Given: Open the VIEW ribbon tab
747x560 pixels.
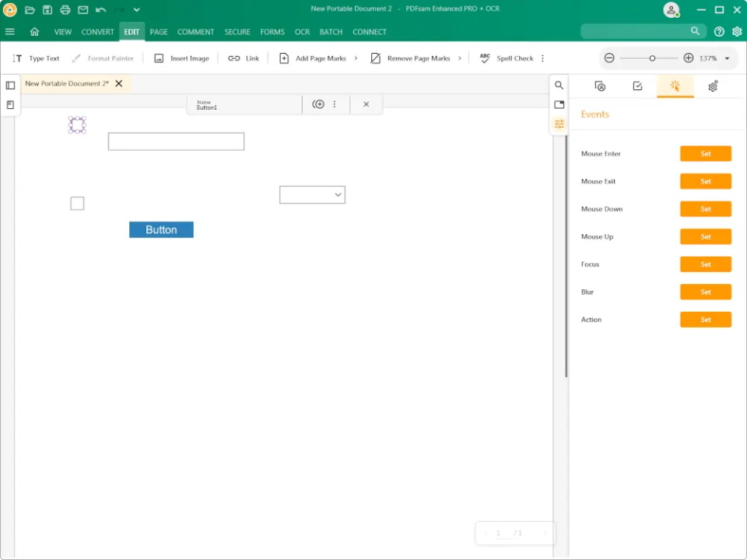Looking at the screenshot, I should (62, 32).
